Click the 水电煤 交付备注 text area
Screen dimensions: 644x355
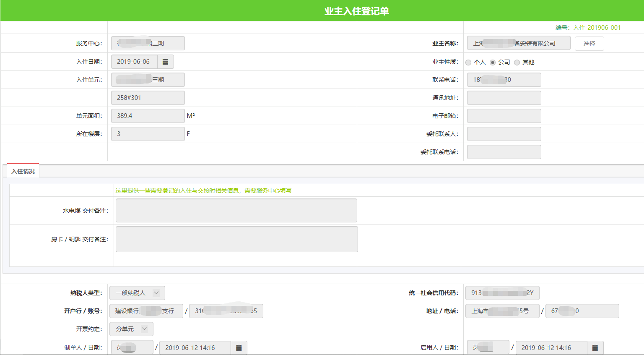[236, 211]
